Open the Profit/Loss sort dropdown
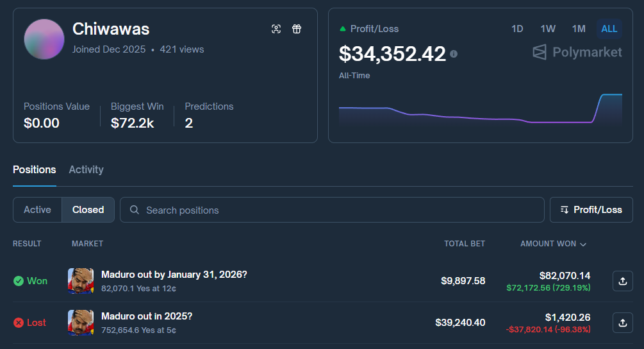 click(591, 210)
